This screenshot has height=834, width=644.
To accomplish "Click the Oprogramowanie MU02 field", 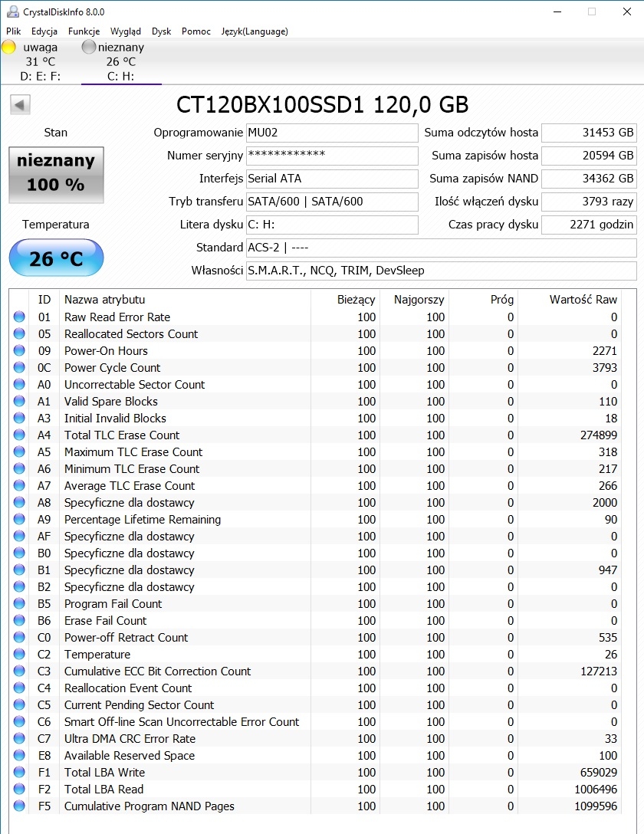I will [332, 133].
